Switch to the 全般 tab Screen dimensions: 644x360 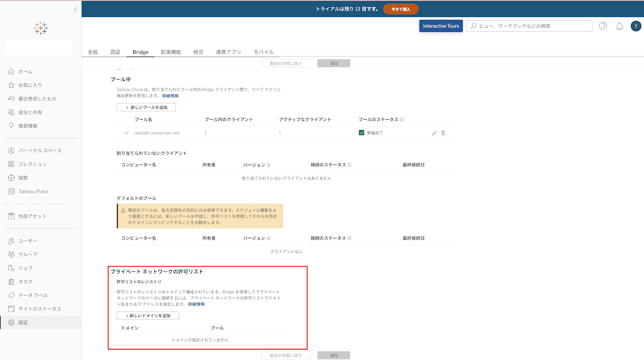93,52
